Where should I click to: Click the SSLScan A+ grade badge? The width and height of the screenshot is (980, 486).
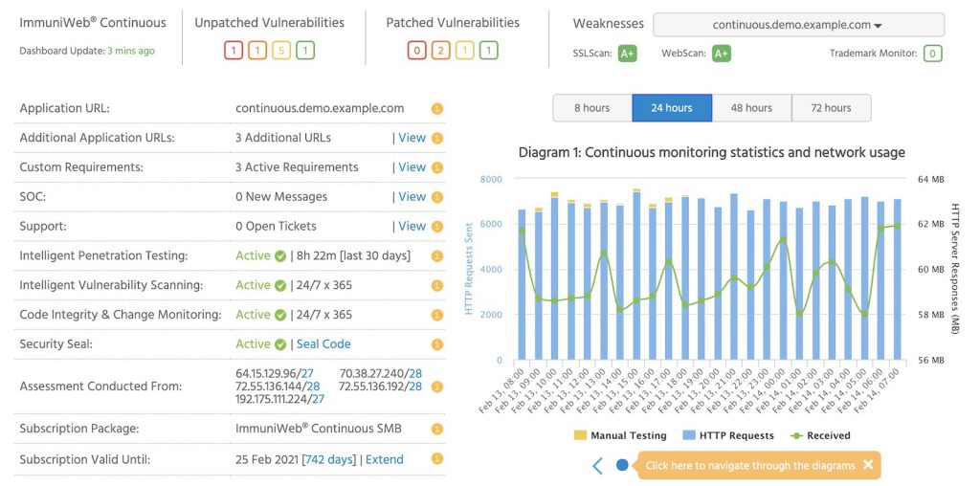[628, 54]
